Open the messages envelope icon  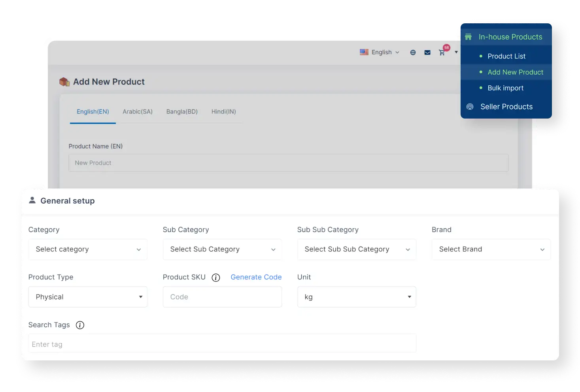(x=427, y=52)
